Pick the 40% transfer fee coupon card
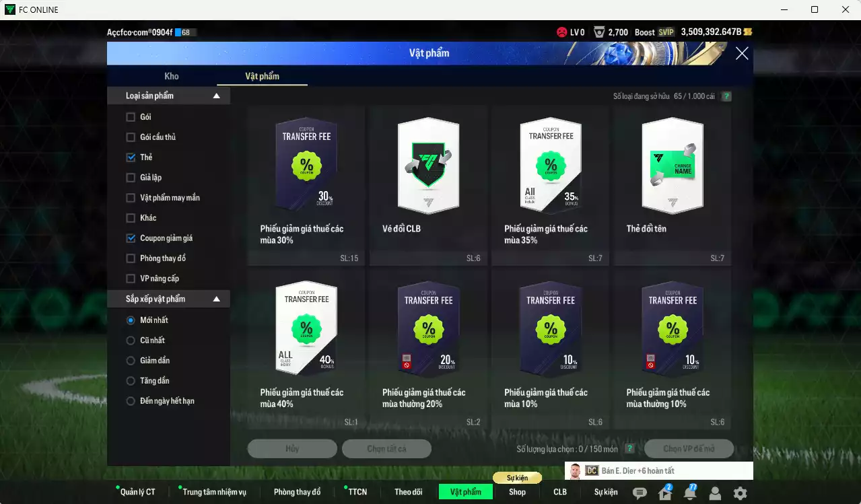The image size is (861, 504). tap(306, 349)
